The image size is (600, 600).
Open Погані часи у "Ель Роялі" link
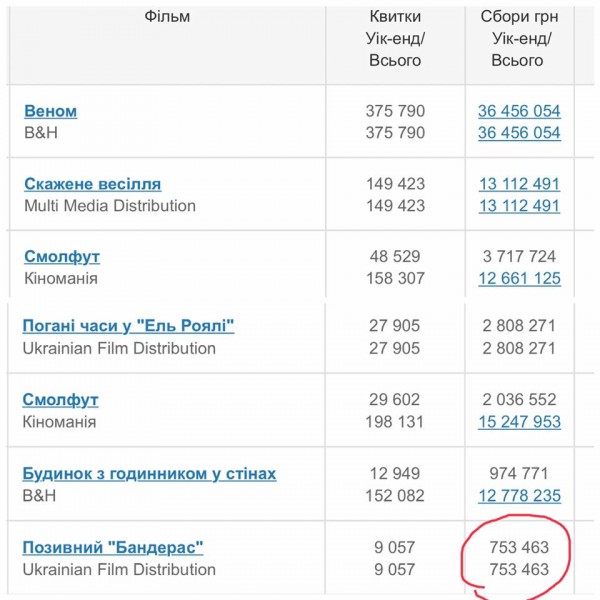128,326
